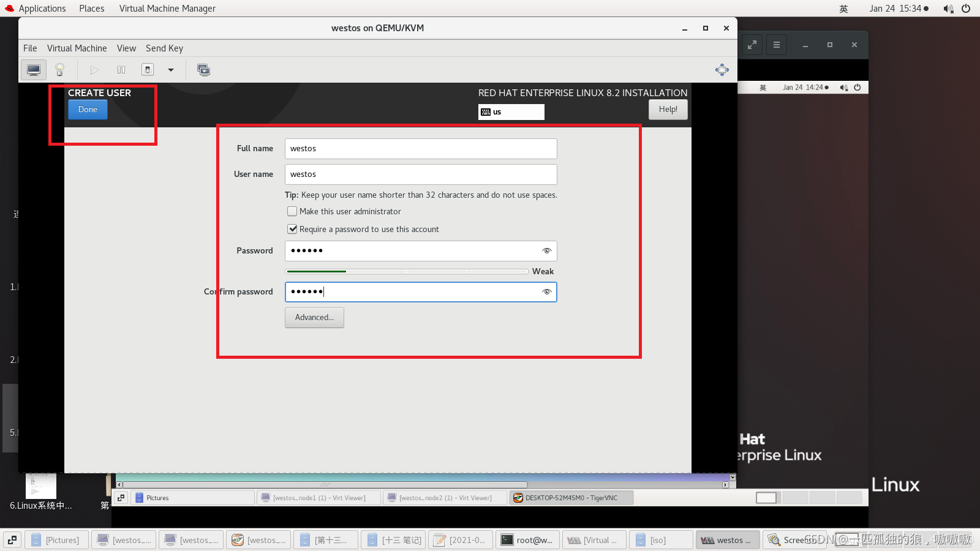Click the User name field
The image size is (980, 551).
[421, 174]
